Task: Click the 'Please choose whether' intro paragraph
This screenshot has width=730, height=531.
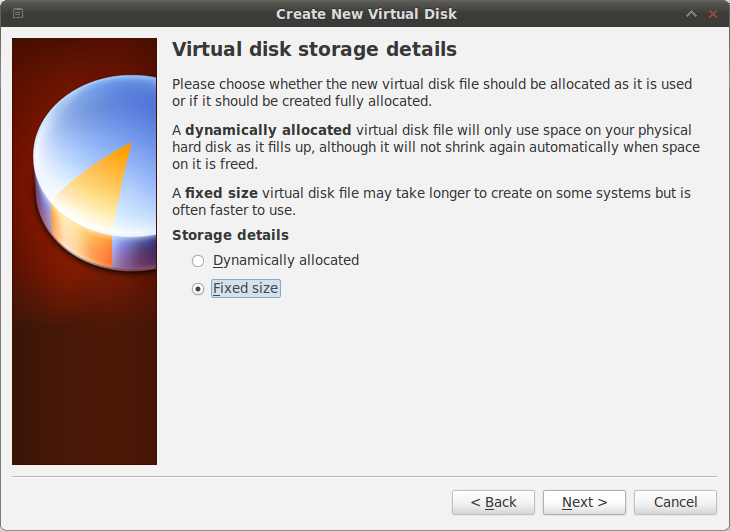Action: click(x=431, y=84)
